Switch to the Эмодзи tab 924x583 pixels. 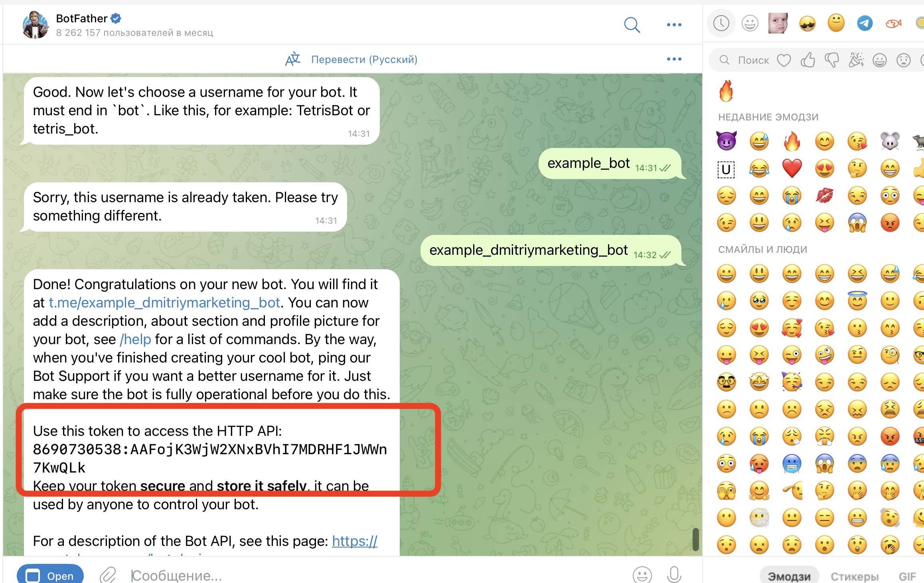point(789,576)
